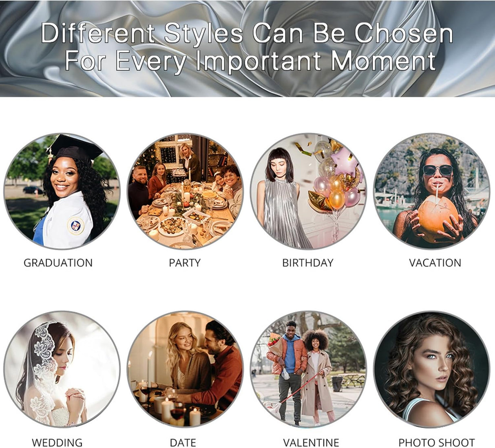Click the GRADUATION label
Image resolution: width=495 pixels, height=448 pixels.
58,263
